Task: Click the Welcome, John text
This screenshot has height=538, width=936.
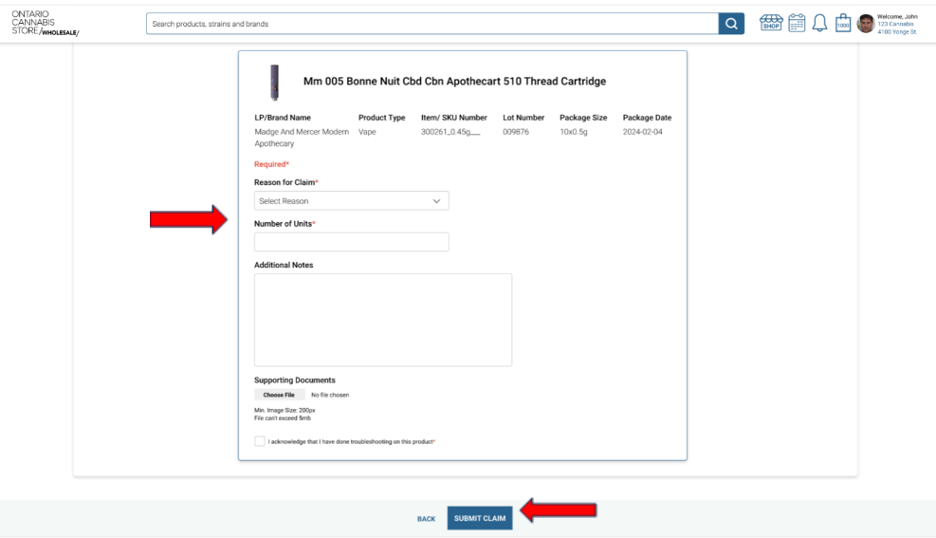Action: click(897, 17)
